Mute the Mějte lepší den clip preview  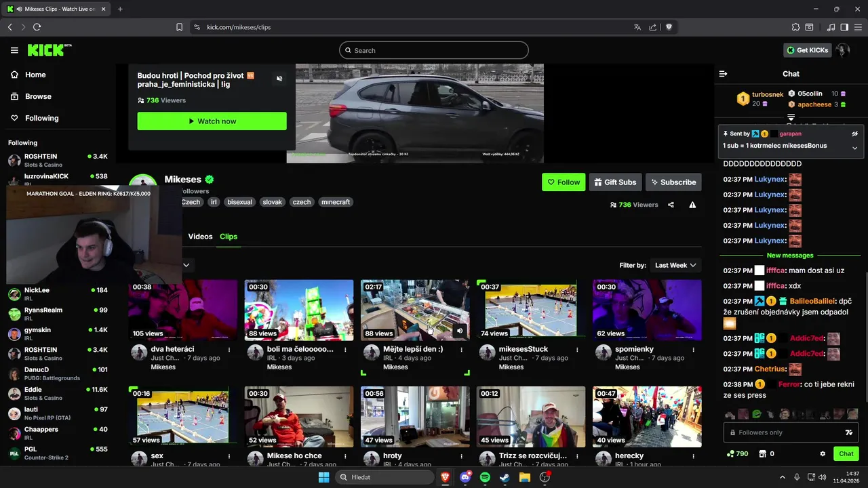coord(460,331)
